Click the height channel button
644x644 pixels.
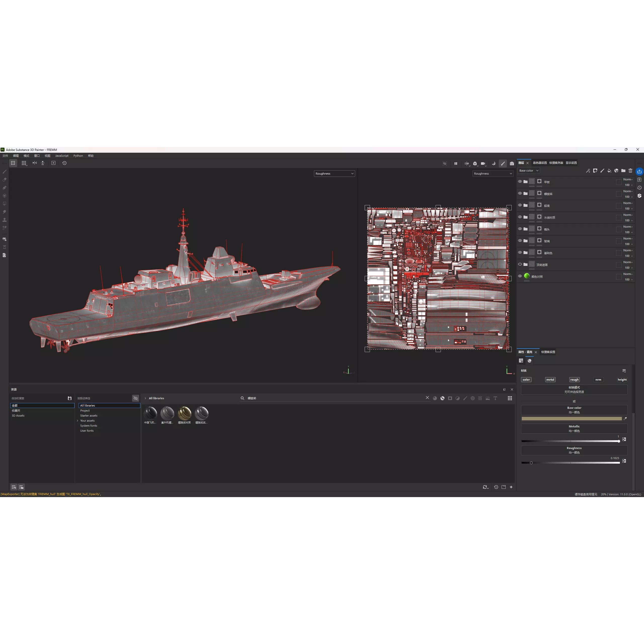[622, 379]
